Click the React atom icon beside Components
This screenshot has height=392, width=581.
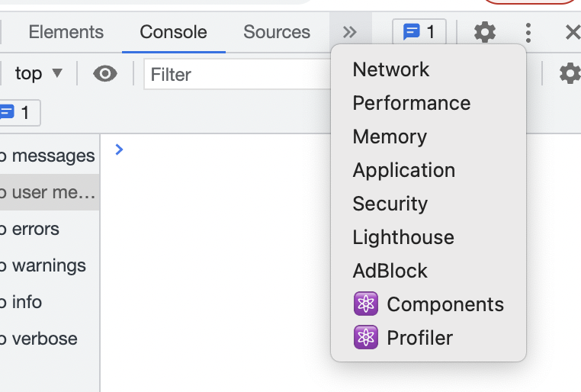(366, 304)
